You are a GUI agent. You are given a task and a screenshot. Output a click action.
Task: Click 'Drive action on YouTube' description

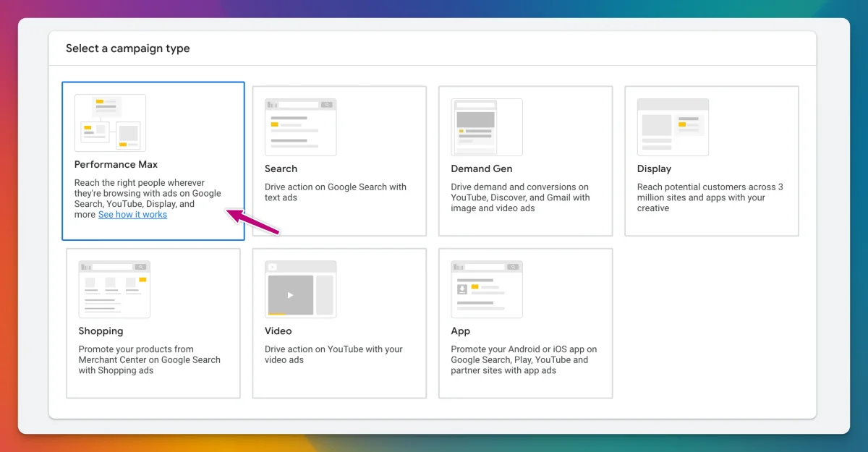(333, 354)
